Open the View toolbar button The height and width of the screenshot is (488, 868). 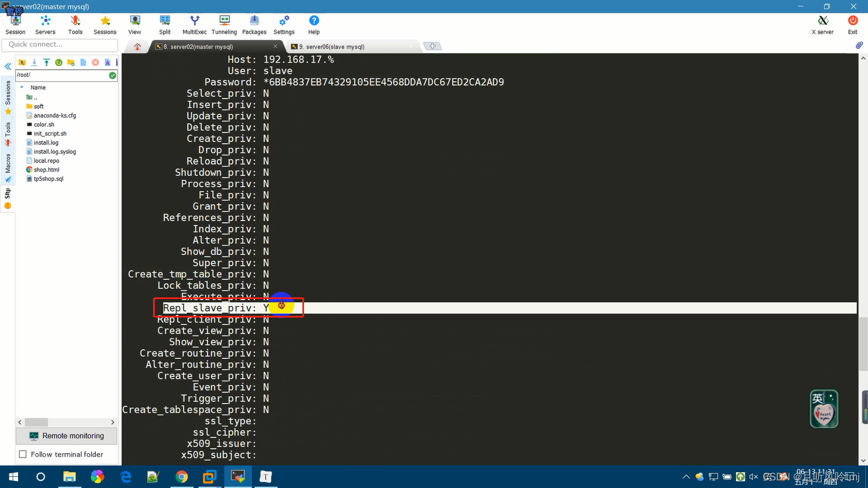pos(135,25)
